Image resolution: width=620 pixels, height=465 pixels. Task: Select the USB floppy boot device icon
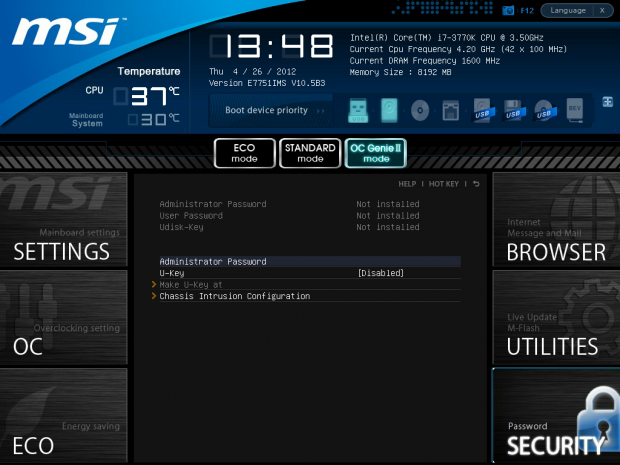point(514,110)
